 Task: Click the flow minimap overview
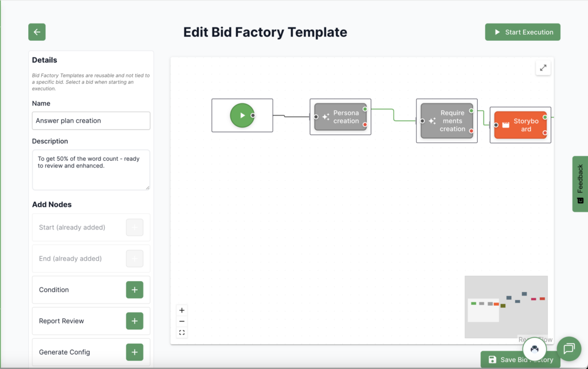coord(505,306)
